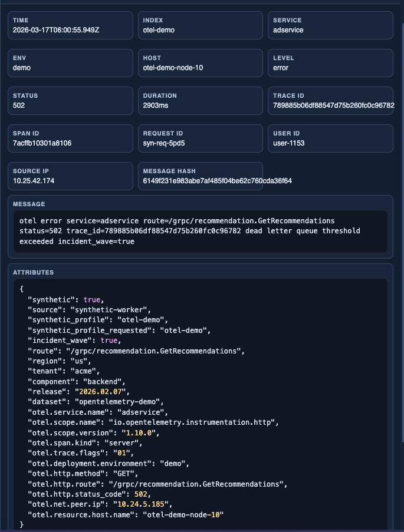Image resolution: width=404 pixels, height=532 pixels.
Task: Select the SOURCE IP value 10.25.42.174
Action: (x=37, y=181)
